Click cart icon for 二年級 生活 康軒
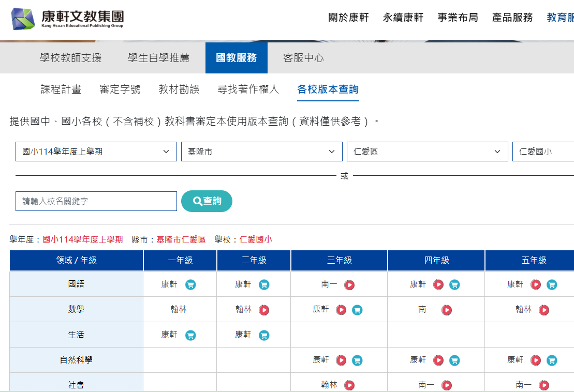 coord(264,335)
